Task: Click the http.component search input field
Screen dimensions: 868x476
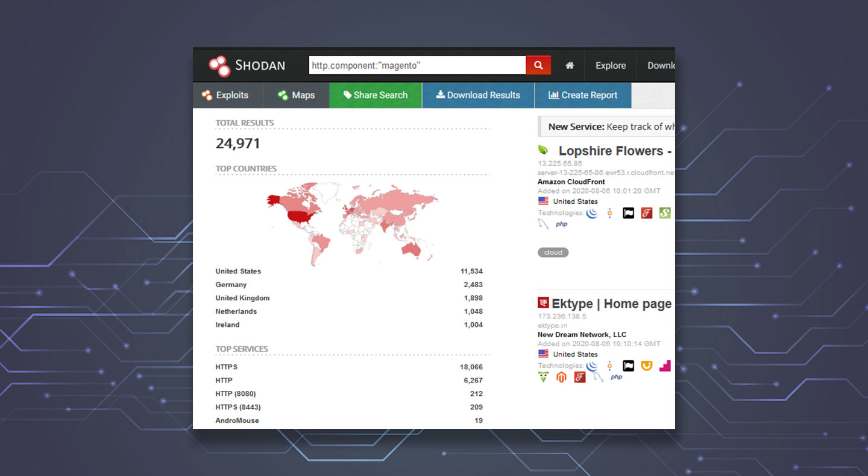Action: tap(417, 65)
